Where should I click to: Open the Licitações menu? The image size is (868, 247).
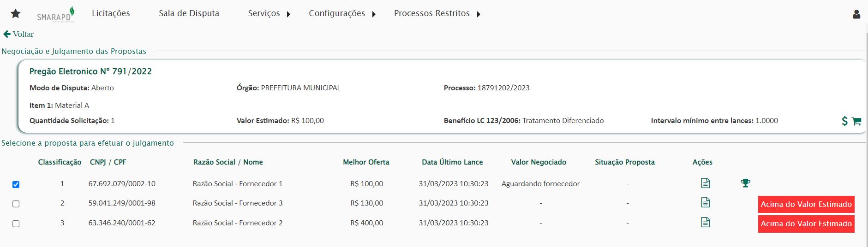coord(111,13)
